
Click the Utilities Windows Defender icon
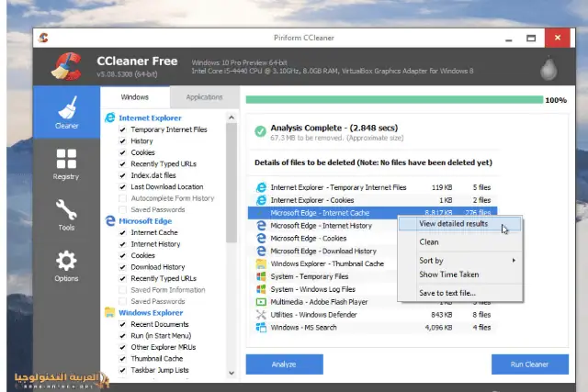point(261,314)
